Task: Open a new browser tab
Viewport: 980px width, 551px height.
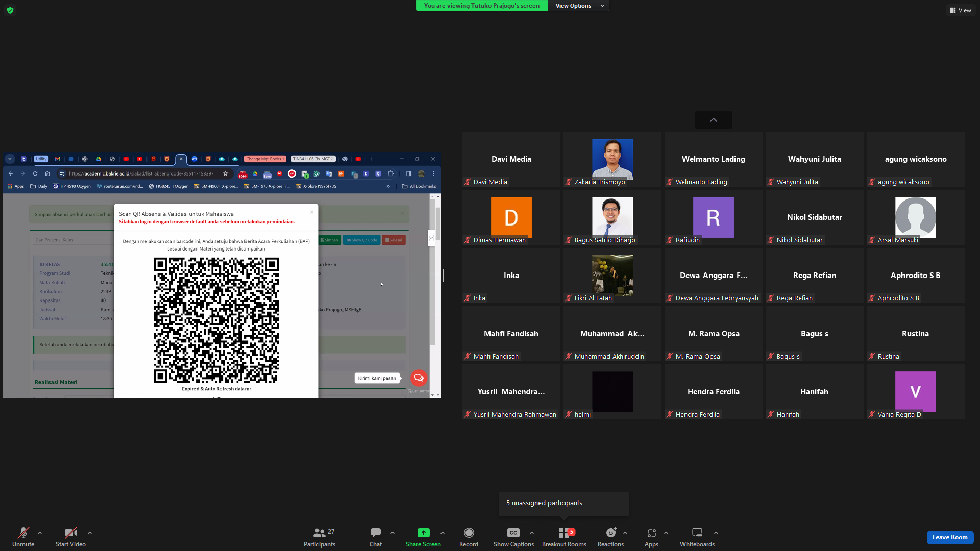Action: pos(371,159)
